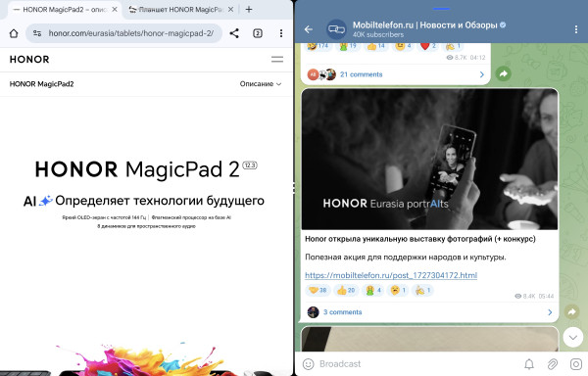The image size is (588, 376).
Task: Tap the banana reaction with 1 under the photo post
Action: coord(422,290)
